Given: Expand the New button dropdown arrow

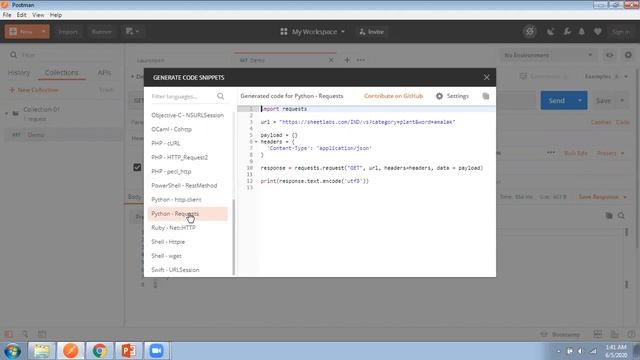Looking at the screenshot, I should 44,31.
